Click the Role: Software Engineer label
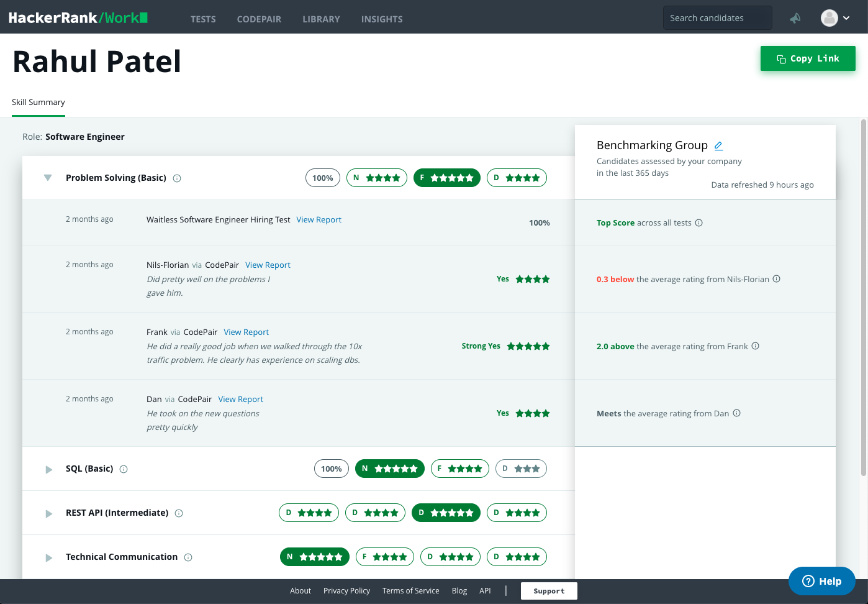 (x=73, y=137)
